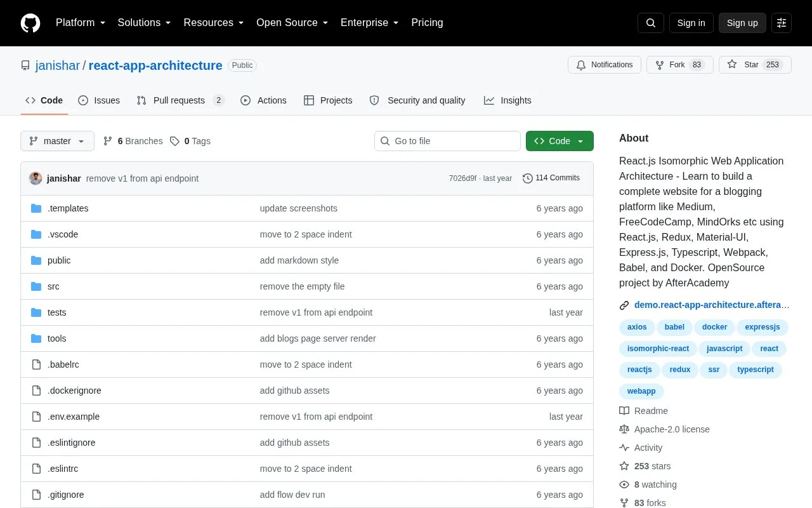Click the .babelrc file icon

(36, 364)
